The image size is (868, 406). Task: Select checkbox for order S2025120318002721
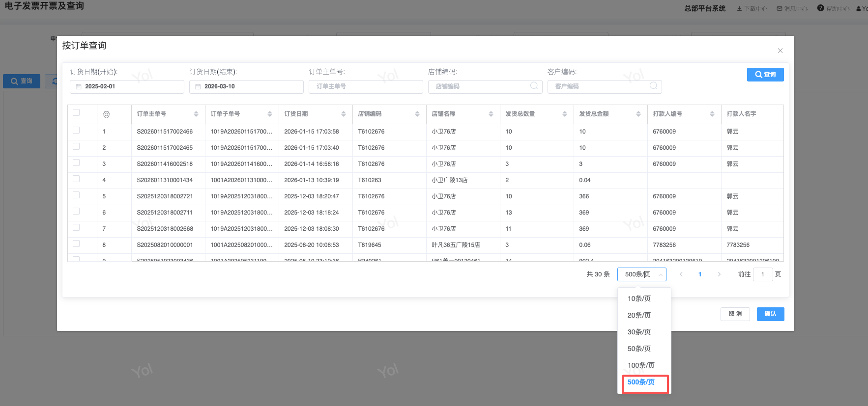pyautogui.click(x=76, y=195)
